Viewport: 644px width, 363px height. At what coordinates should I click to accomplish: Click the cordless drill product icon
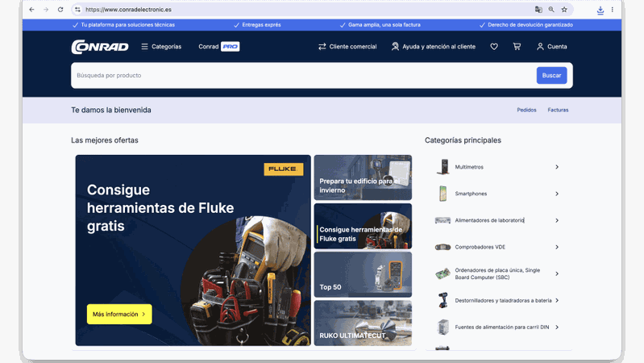[x=442, y=301]
